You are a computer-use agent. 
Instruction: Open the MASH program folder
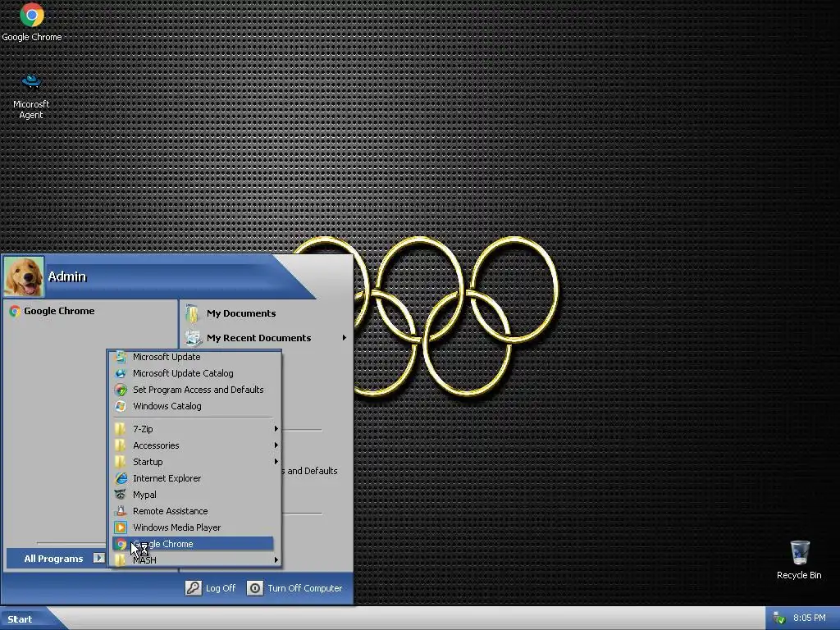pyautogui.click(x=194, y=560)
